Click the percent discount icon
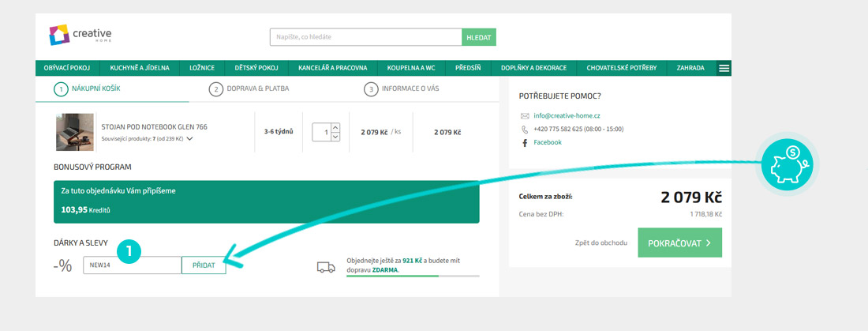The width and height of the screenshot is (868, 331). pyautogui.click(x=63, y=266)
